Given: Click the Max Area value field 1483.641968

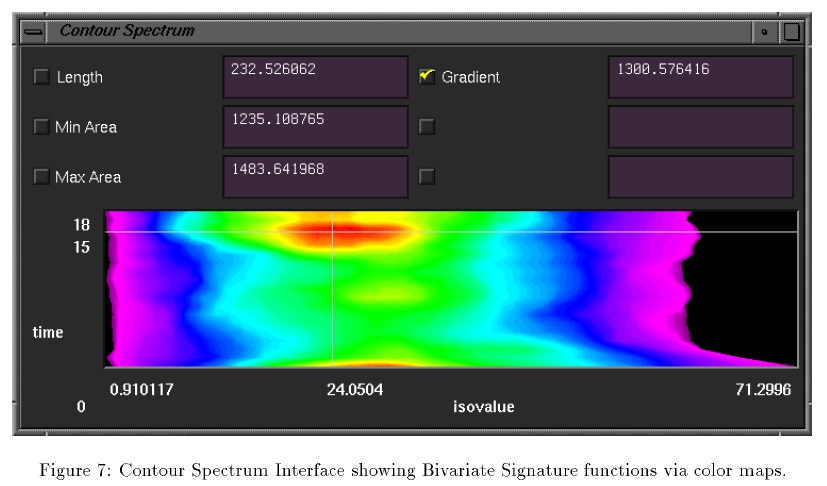Looking at the screenshot, I should [x=315, y=177].
